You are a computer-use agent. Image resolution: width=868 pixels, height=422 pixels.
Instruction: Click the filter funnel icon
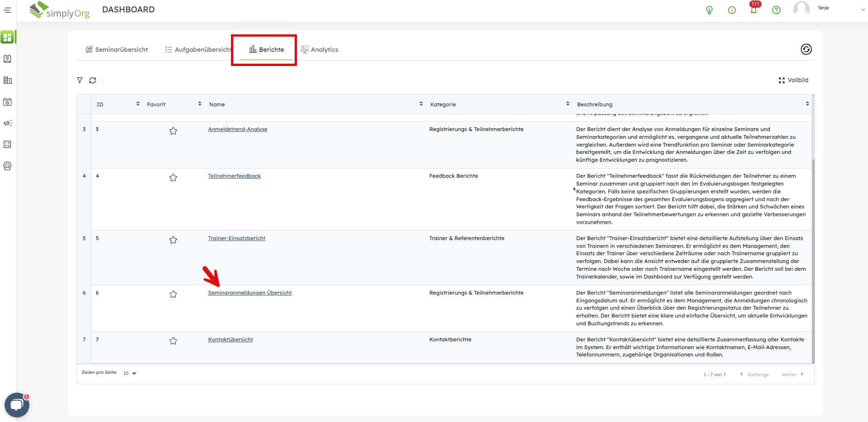click(80, 80)
